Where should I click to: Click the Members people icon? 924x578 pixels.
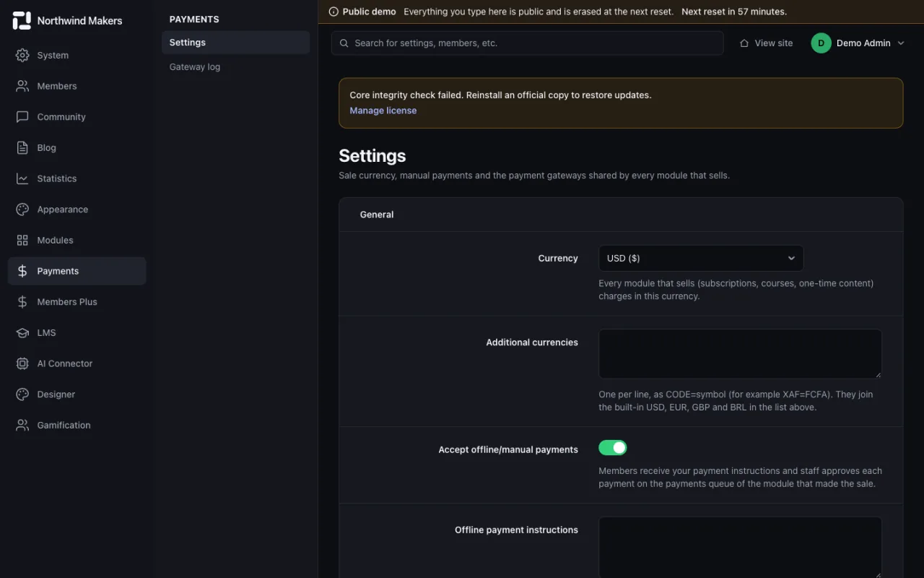pyautogui.click(x=22, y=86)
